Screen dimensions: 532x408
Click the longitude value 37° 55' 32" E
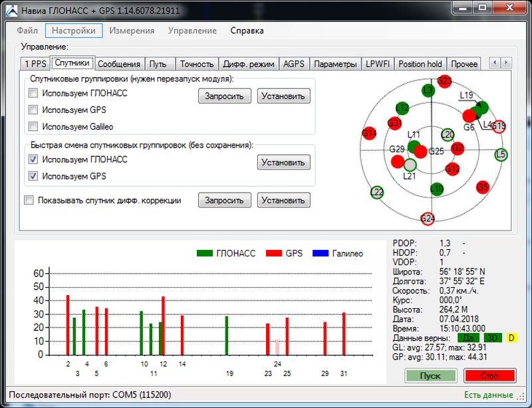point(462,281)
